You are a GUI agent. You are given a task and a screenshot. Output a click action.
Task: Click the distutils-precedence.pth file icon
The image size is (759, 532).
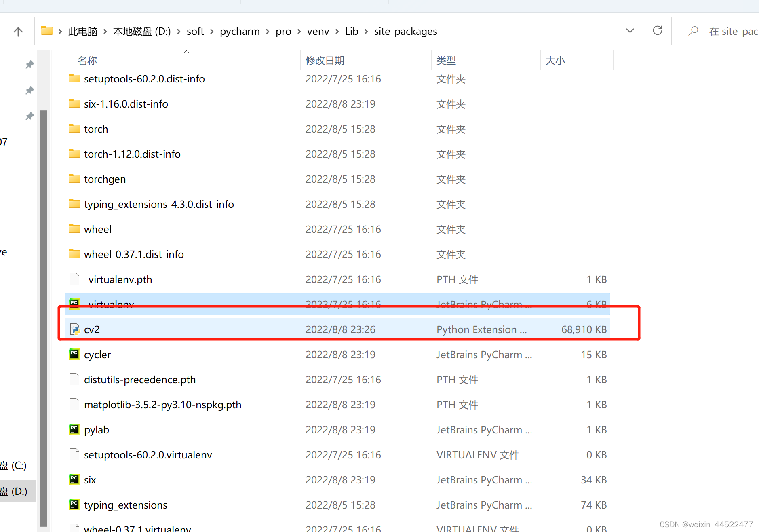click(74, 379)
